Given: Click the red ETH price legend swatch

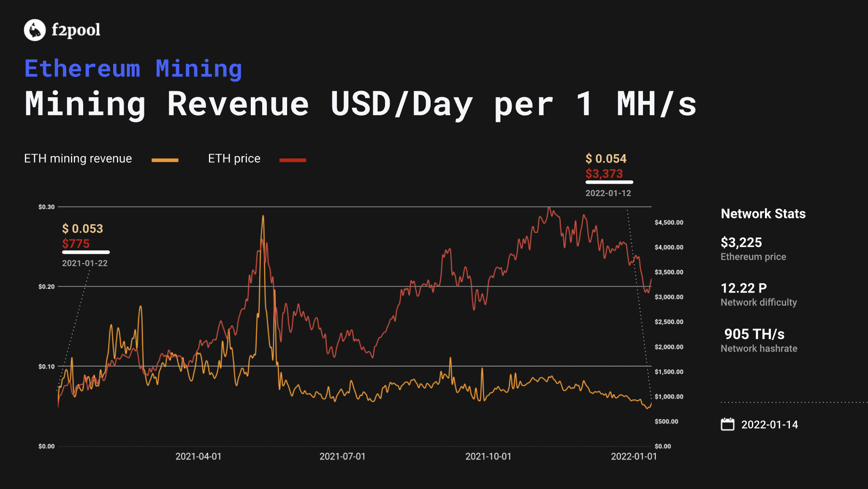Looking at the screenshot, I should point(293,160).
